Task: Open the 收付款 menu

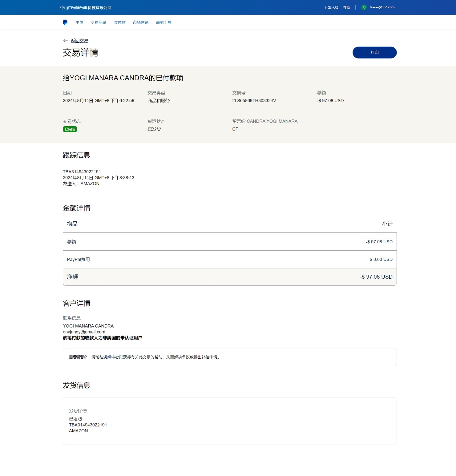Action: point(119,22)
